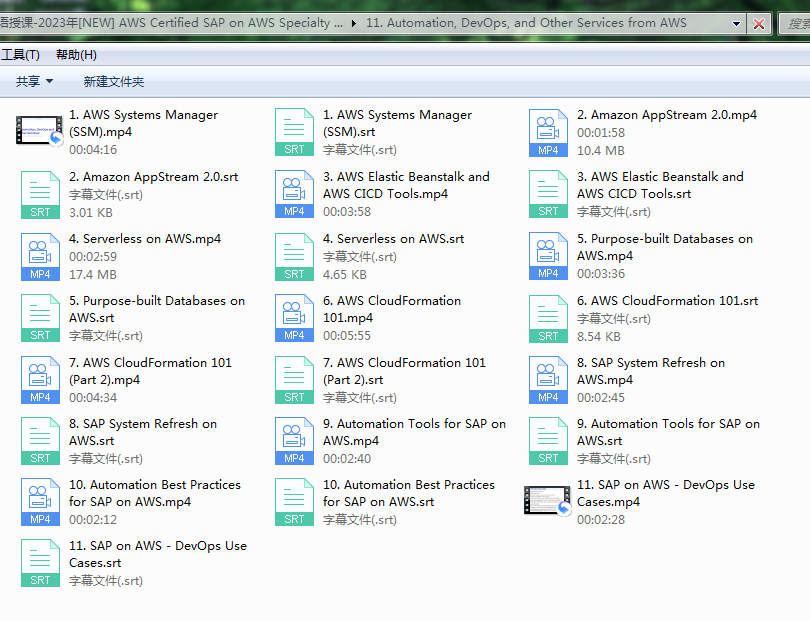Image resolution: width=810 pixels, height=621 pixels.
Task: Select file name 11. SAP on AWS - DevOps Use Cases.mp4
Action: (666, 493)
